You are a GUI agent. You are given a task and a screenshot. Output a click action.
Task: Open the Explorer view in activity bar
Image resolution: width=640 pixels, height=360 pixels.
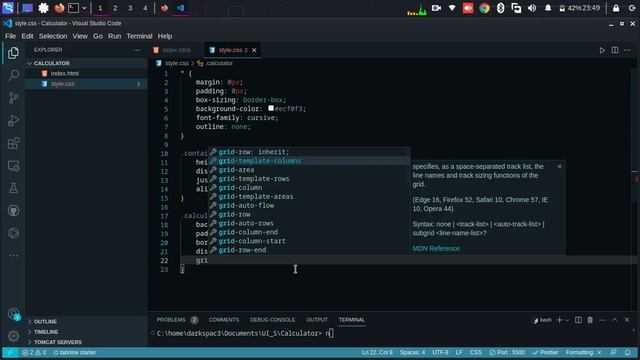13,53
